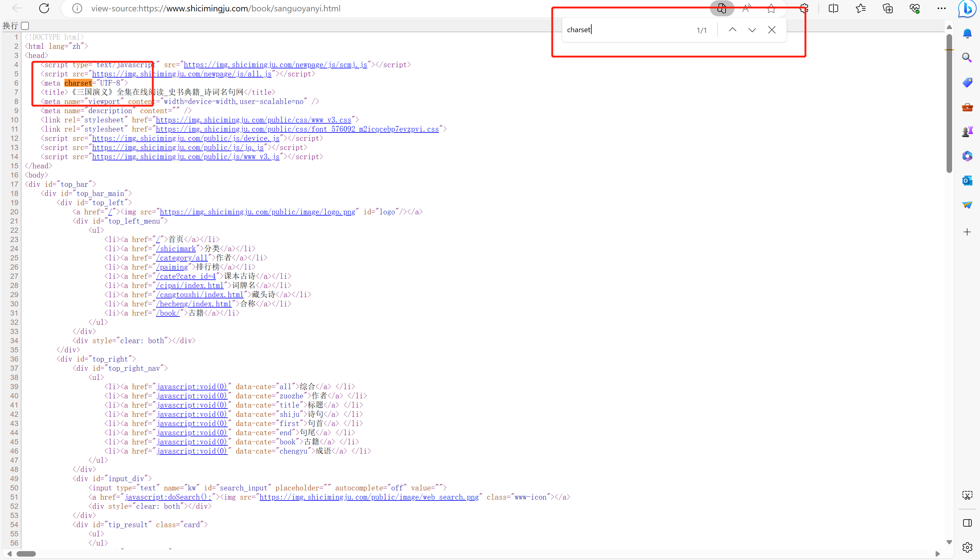
Task: Open the Favorites list icon
Action: pos(860,8)
